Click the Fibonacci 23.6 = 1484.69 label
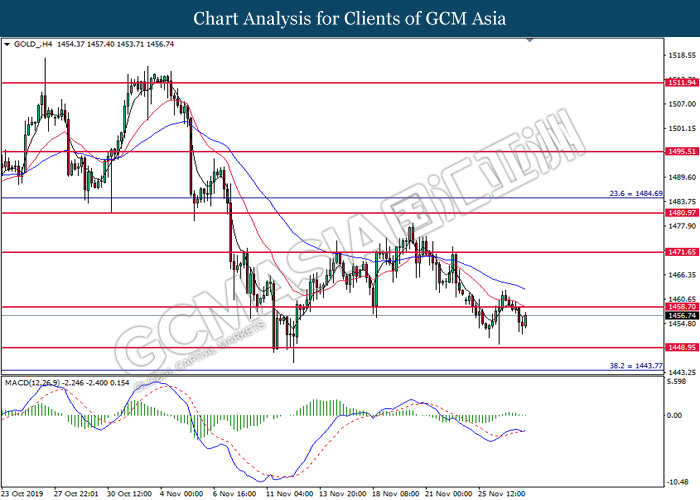This screenshot has width=700, height=500. click(636, 194)
